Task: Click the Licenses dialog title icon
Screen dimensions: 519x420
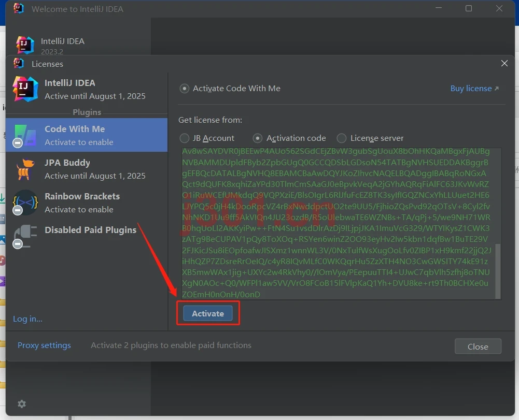Action: point(19,63)
